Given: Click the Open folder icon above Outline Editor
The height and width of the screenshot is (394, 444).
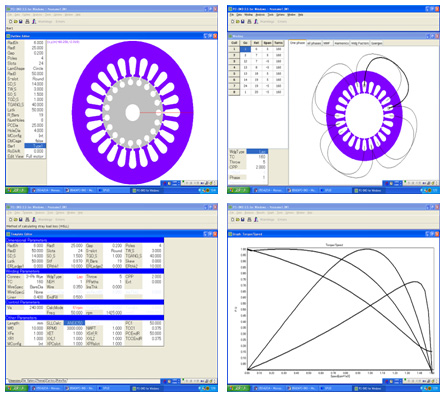Looking at the screenshot, I should point(16,22).
